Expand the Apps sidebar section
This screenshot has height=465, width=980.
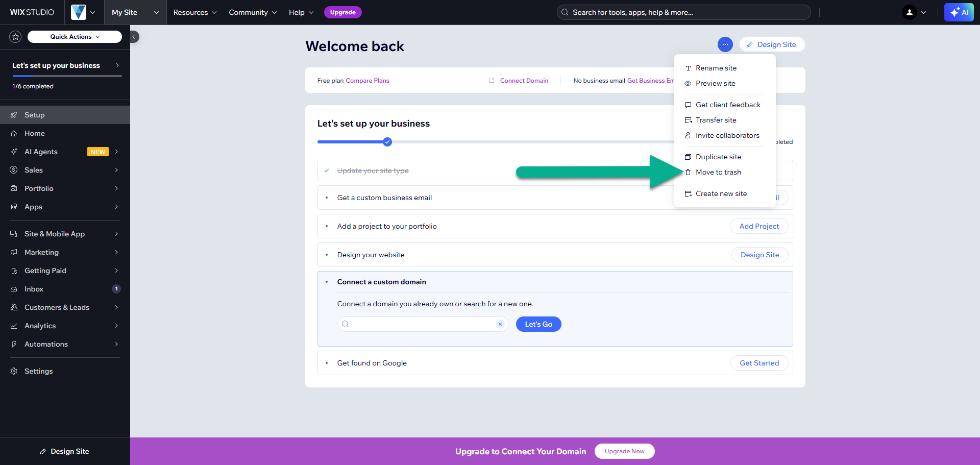65,207
